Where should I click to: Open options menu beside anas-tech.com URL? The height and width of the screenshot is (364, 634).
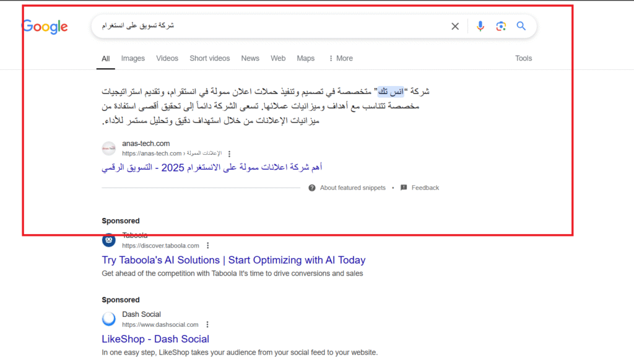point(229,154)
